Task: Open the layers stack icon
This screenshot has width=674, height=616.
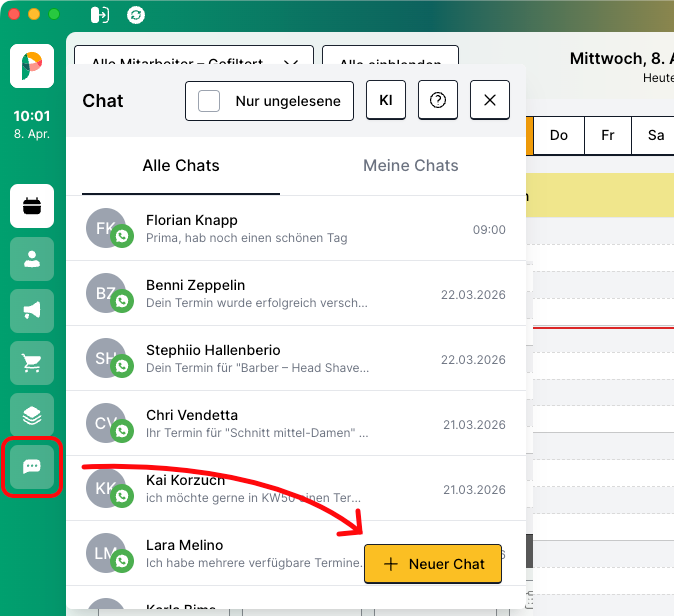Action: coord(32,415)
